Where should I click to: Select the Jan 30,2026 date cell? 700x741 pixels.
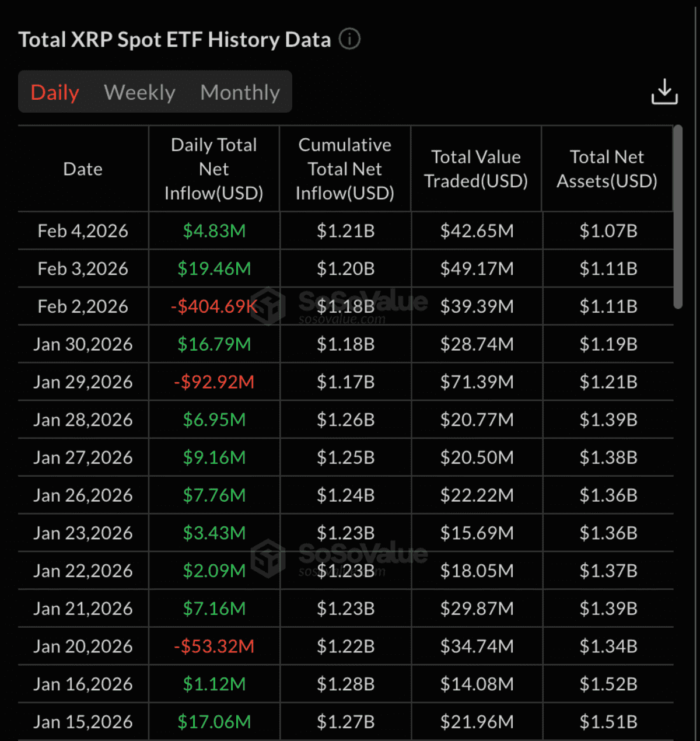pos(83,344)
